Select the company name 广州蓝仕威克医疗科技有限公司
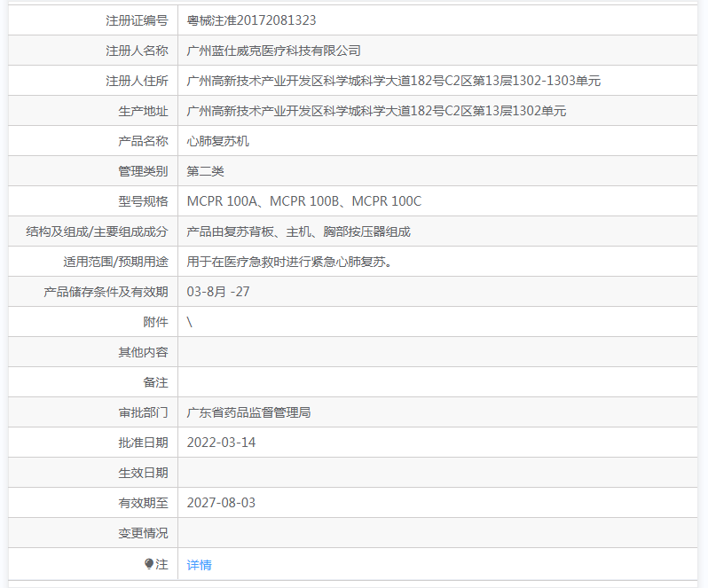Viewport: 708px width, 588px height. coord(274,51)
